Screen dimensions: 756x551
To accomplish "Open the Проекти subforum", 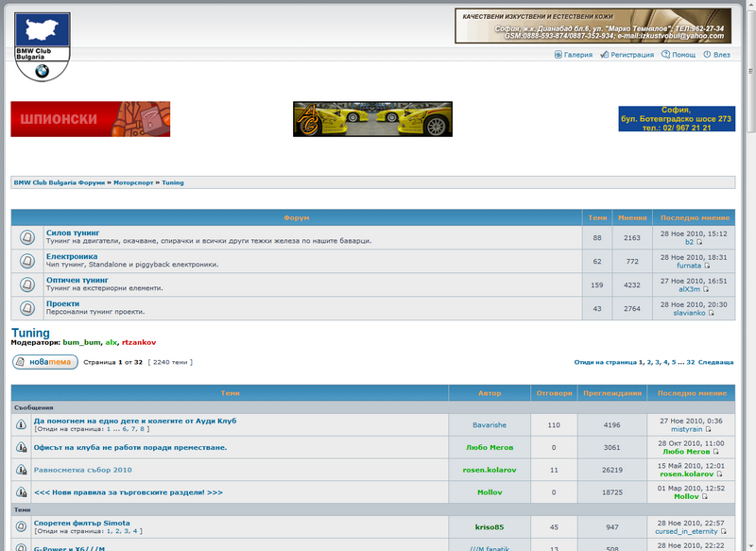I will pyautogui.click(x=62, y=303).
